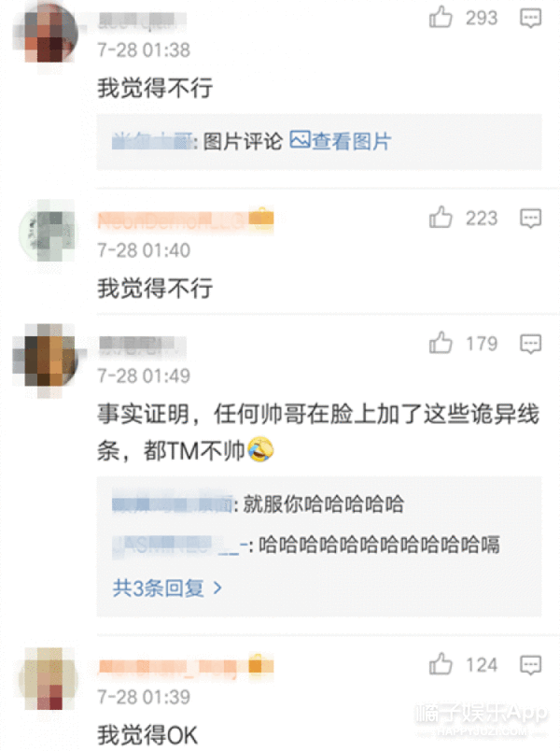Viewport: 560px width, 751px height.
Task: Reply to the 我觉得OK comment
Action: [x=530, y=665]
